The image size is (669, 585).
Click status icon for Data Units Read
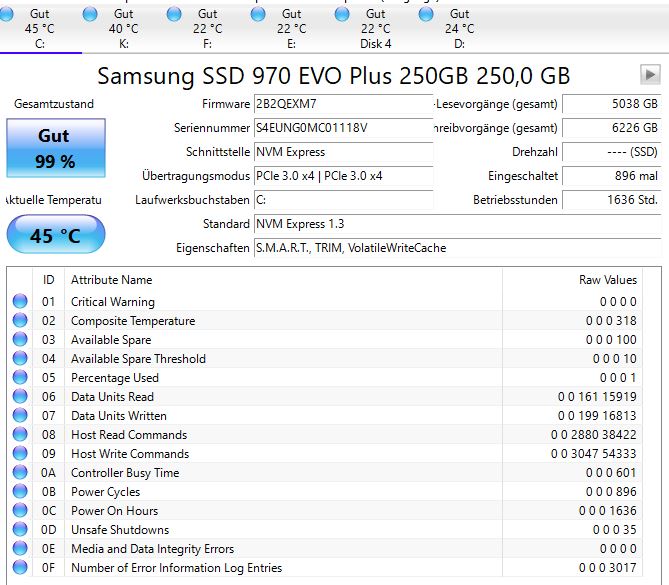[x=20, y=396]
